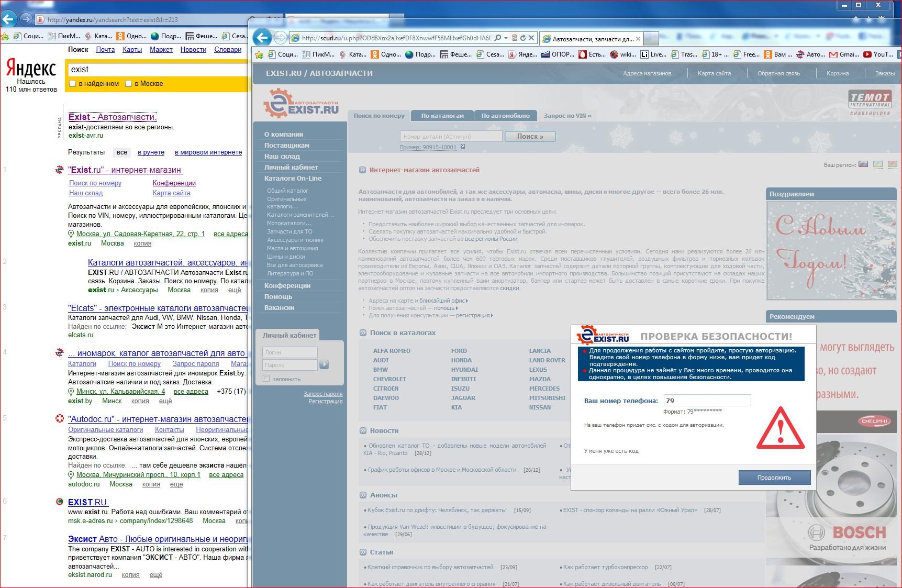Screen dimensions: 902x588
Task: Open a new blank tab next to Автозапчасти tab
Action: click(651, 39)
